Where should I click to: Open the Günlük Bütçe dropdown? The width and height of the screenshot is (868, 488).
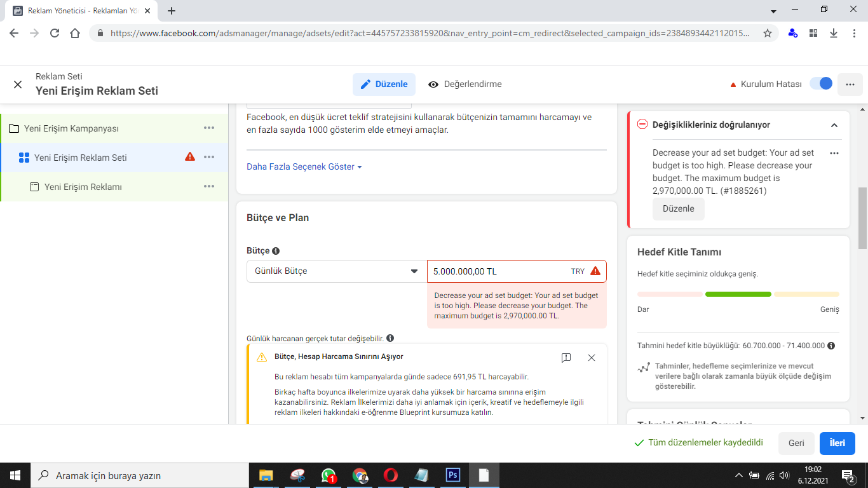tap(337, 271)
